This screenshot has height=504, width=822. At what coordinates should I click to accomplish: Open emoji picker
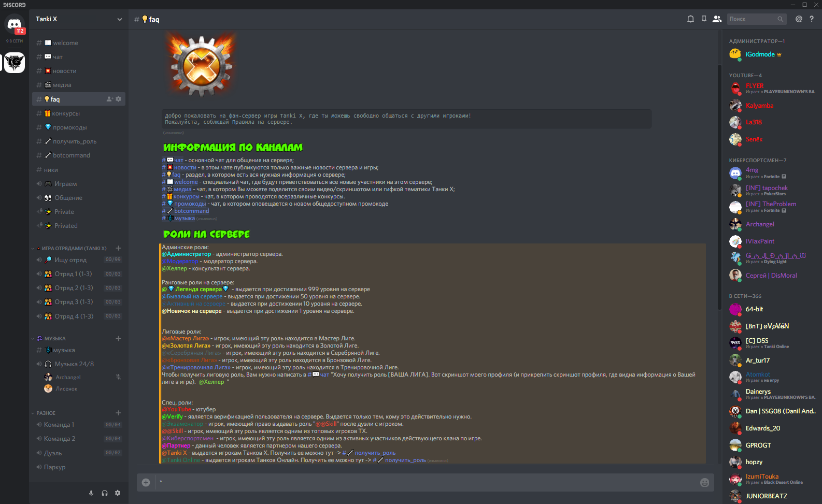click(704, 482)
